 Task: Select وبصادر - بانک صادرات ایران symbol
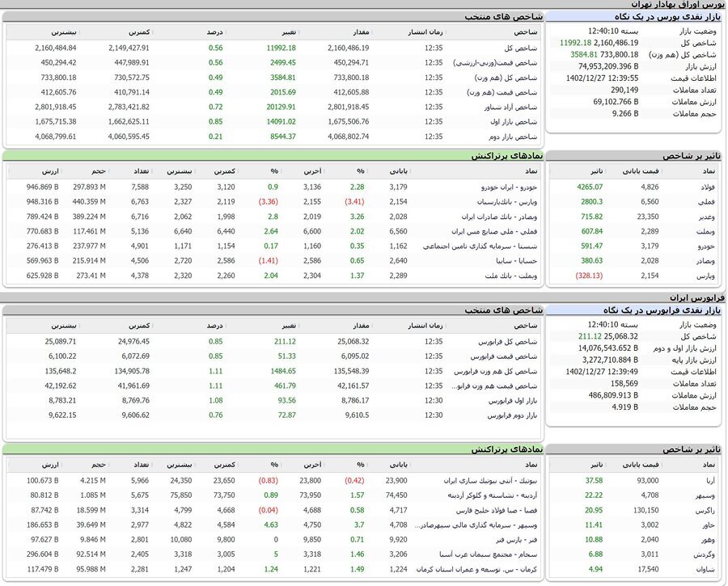click(499, 217)
